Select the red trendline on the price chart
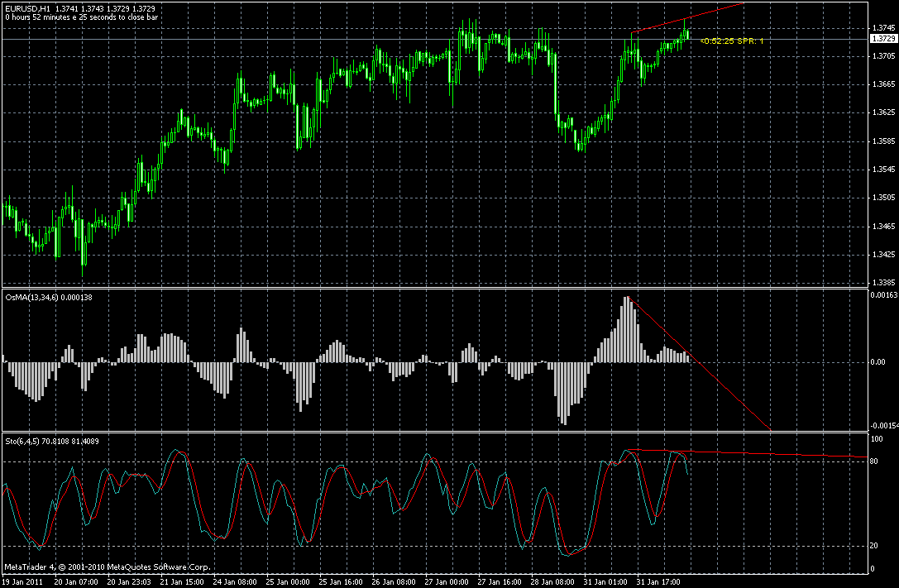Image resolution: width=899 pixels, height=588 pixels. (687, 17)
